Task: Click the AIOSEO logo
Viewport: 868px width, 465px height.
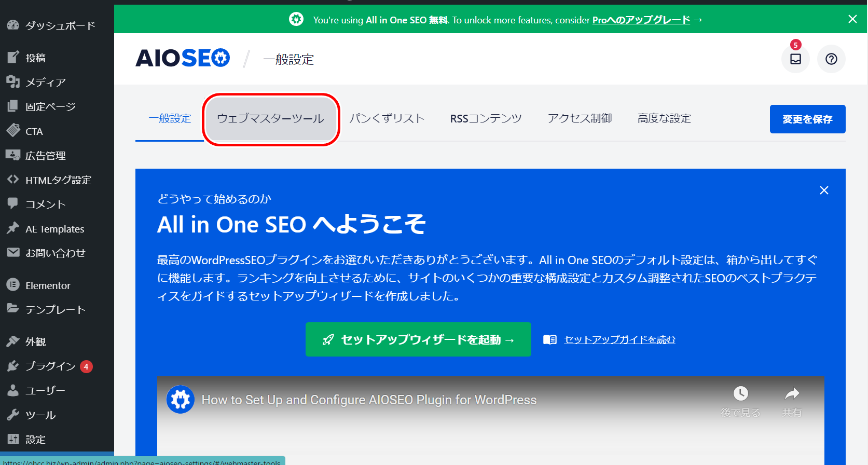Action: click(183, 58)
